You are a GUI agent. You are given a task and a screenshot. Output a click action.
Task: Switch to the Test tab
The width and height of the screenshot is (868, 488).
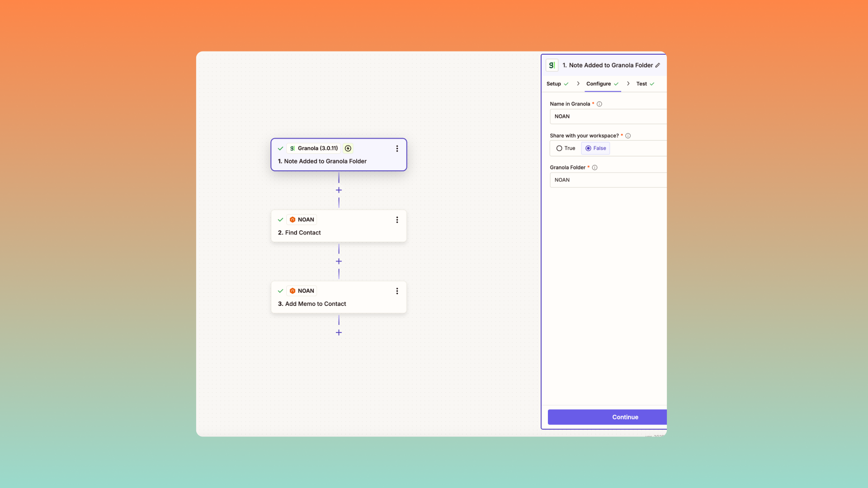(x=642, y=84)
